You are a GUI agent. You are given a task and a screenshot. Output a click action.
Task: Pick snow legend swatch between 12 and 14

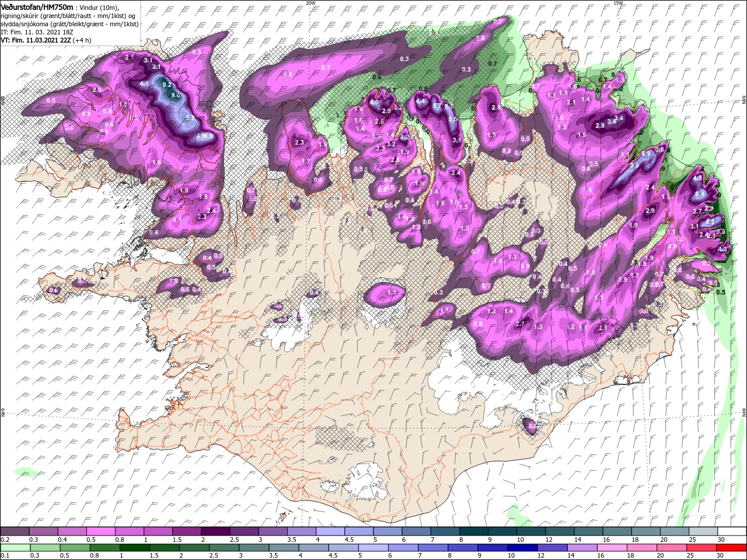click(x=559, y=531)
